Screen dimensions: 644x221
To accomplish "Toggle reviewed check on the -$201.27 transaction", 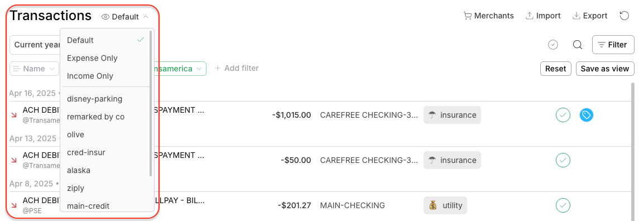I will click(x=563, y=205).
